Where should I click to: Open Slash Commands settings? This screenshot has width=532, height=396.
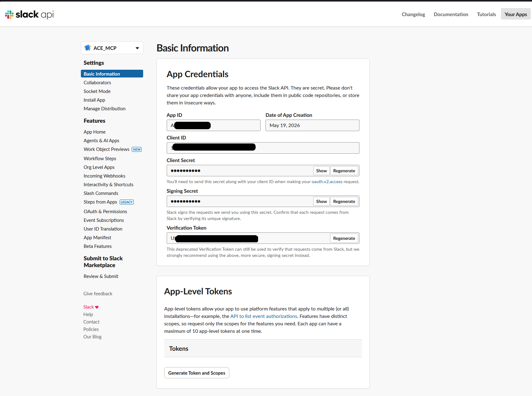coord(101,193)
